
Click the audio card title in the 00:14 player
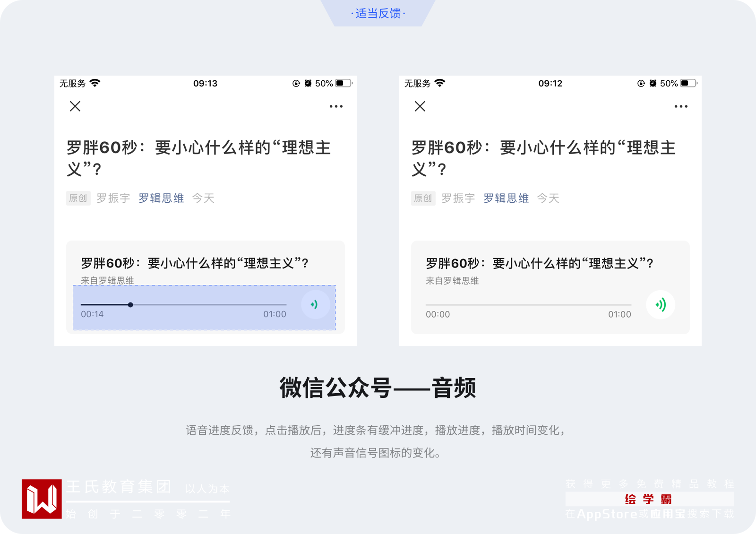point(195,263)
